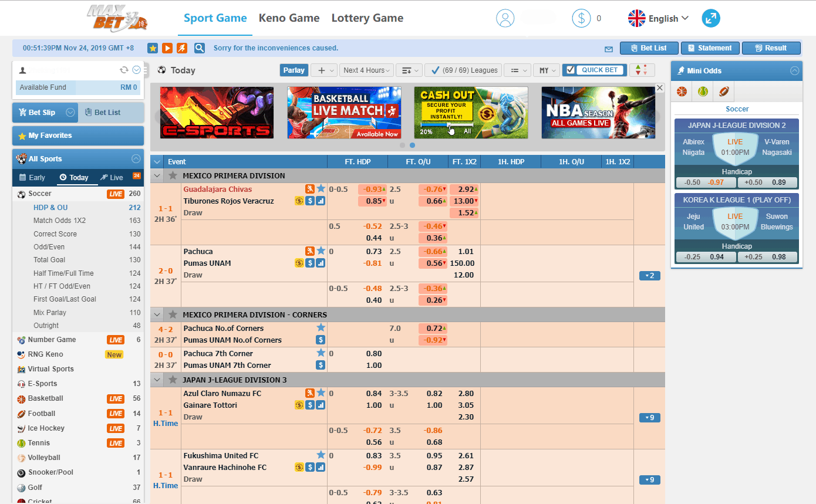This screenshot has height=504, width=816.
Task: Open the envelope messages icon
Action: click(609, 49)
